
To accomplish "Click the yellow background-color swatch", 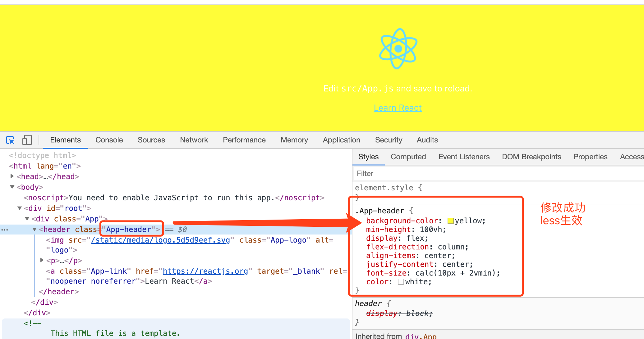I will click(x=450, y=221).
